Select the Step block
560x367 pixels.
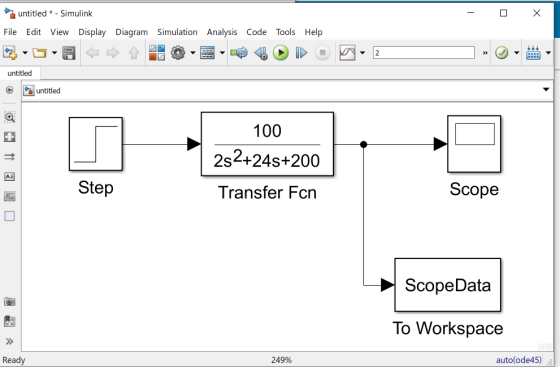[96, 144]
